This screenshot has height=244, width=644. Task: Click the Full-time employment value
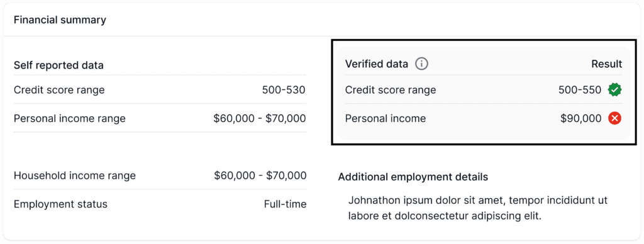pyautogui.click(x=285, y=204)
